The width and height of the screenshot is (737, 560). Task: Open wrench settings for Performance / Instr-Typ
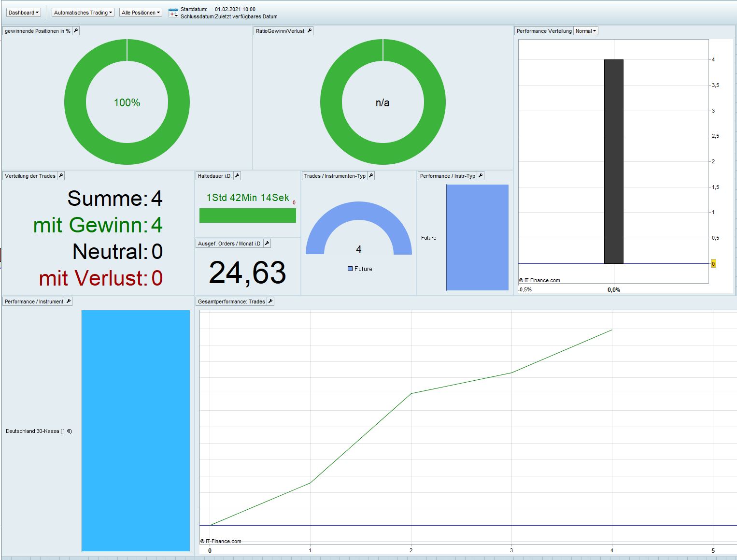(481, 176)
